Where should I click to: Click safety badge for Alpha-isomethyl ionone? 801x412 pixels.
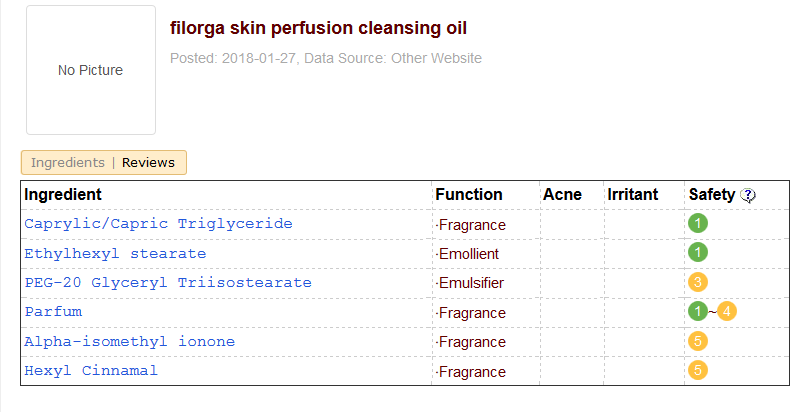point(698,342)
